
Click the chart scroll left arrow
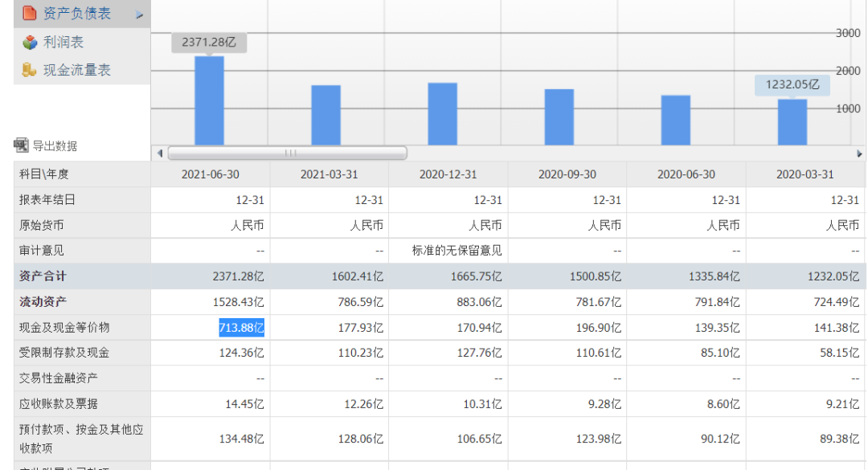click(x=160, y=153)
